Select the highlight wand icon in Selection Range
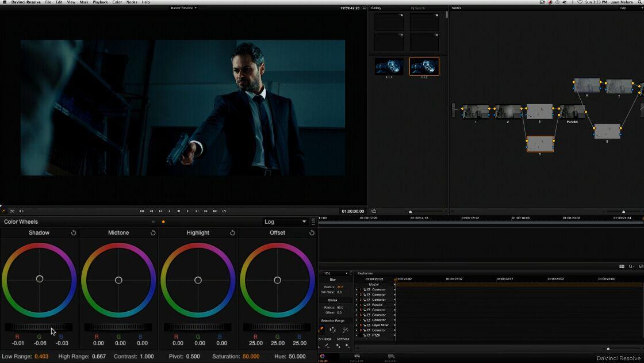 [346, 330]
